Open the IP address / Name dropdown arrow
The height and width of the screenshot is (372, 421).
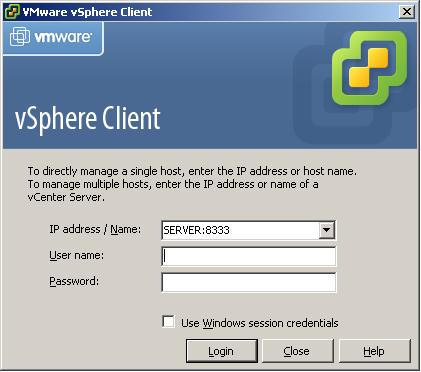pos(326,230)
